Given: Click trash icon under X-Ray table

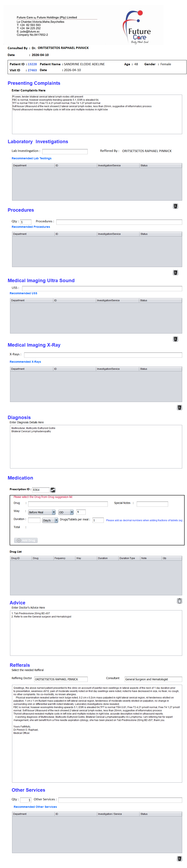Looking at the screenshot, I should (x=179, y=407).
